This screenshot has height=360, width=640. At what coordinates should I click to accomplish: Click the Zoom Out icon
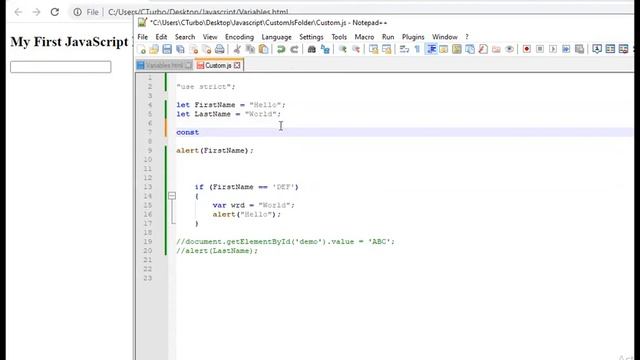[356, 49]
